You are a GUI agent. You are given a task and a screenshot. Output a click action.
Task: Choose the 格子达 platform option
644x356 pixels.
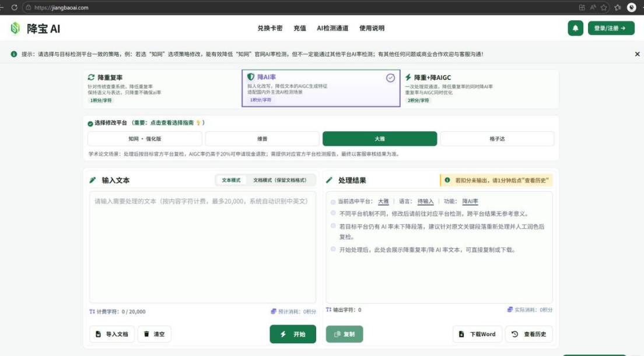497,139
